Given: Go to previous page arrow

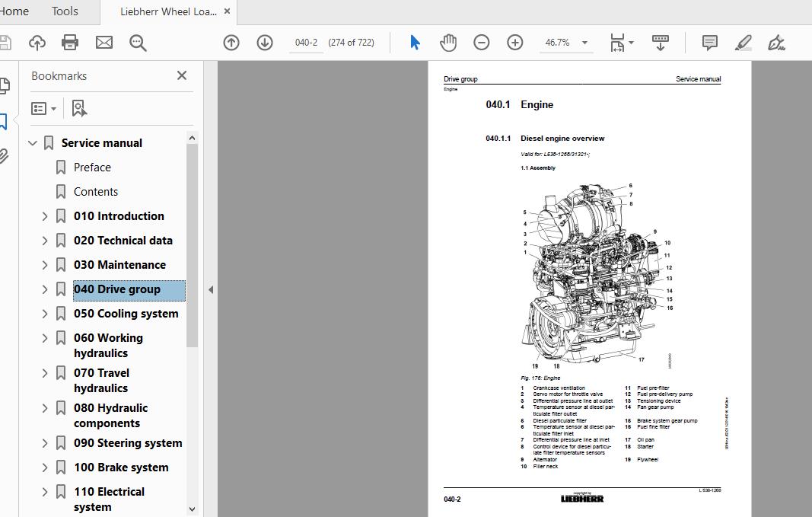Looking at the screenshot, I should [x=231, y=43].
